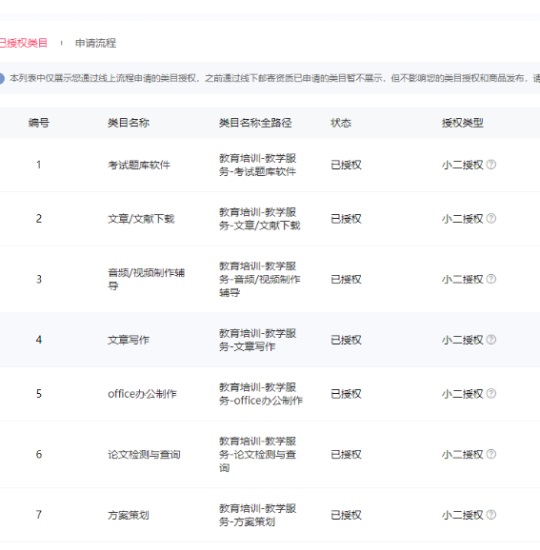Click the 授权类型 column header

pos(462,123)
